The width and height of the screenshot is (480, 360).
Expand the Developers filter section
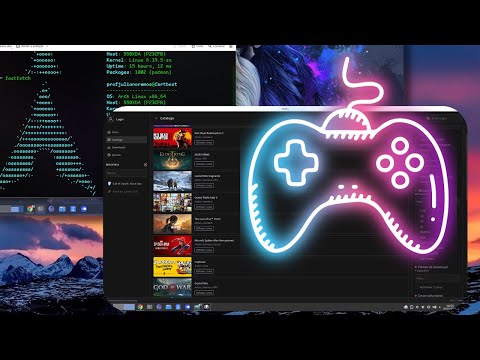tap(429, 296)
